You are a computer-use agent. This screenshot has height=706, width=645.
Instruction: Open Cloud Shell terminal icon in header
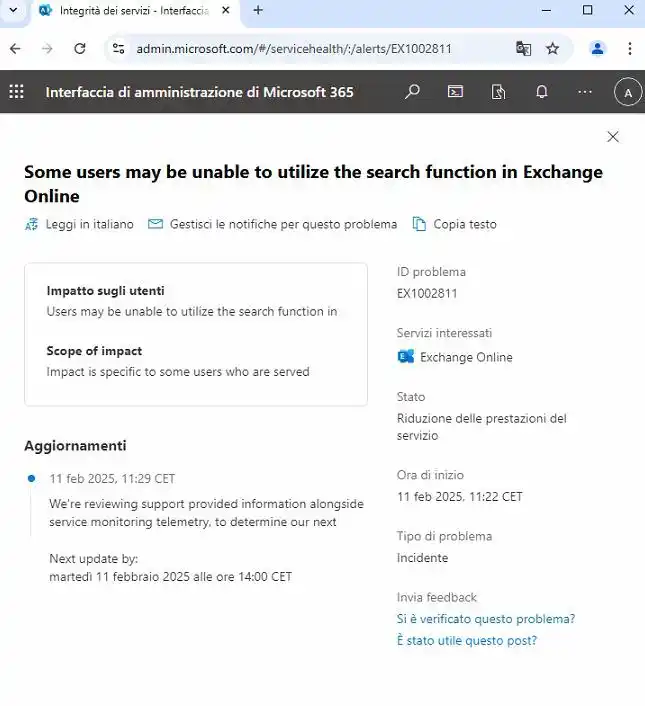[x=455, y=92]
